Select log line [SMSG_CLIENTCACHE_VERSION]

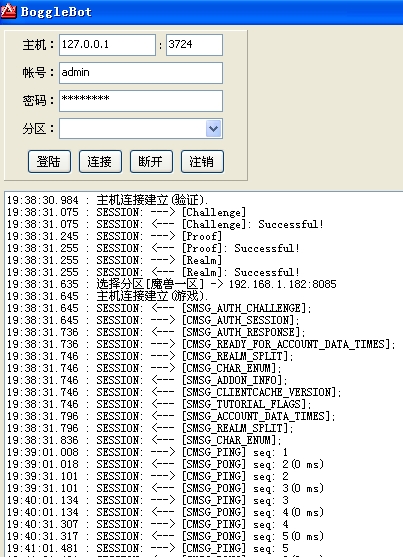point(174,392)
